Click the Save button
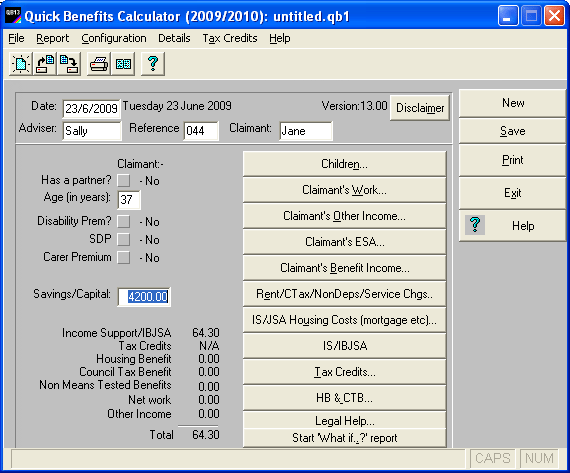 [x=513, y=131]
